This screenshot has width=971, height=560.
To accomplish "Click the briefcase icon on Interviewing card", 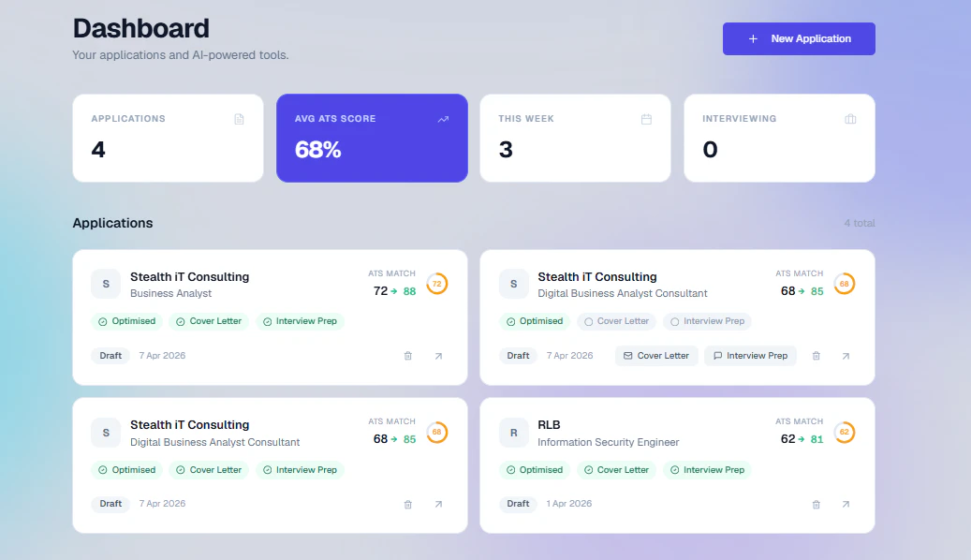I will point(850,119).
